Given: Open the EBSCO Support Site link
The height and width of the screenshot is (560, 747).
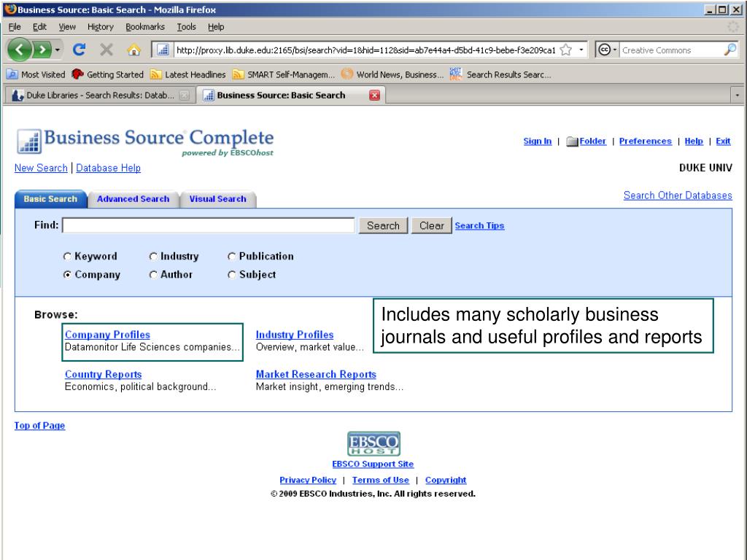Looking at the screenshot, I should (373, 464).
